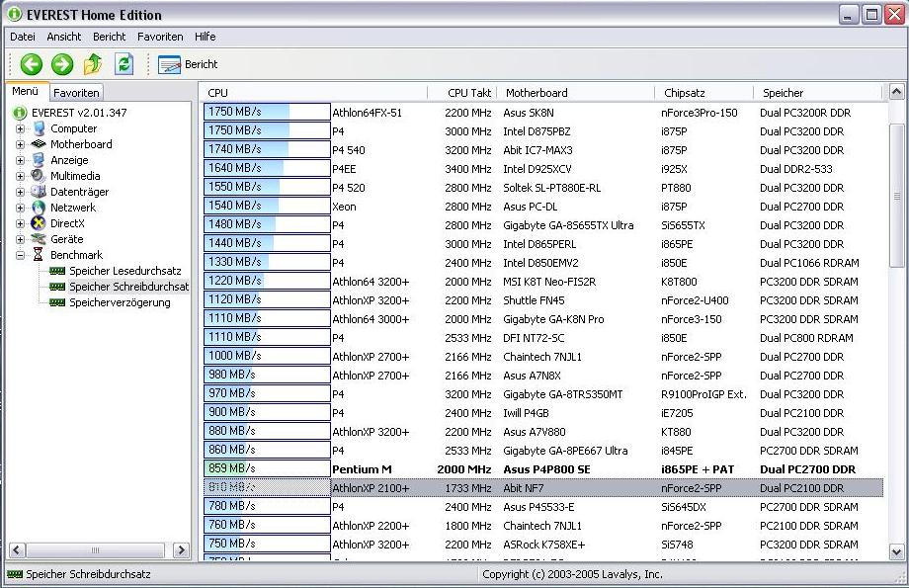The width and height of the screenshot is (909, 588).
Task: Click the EVEREST info icon in title bar
Action: [15, 14]
